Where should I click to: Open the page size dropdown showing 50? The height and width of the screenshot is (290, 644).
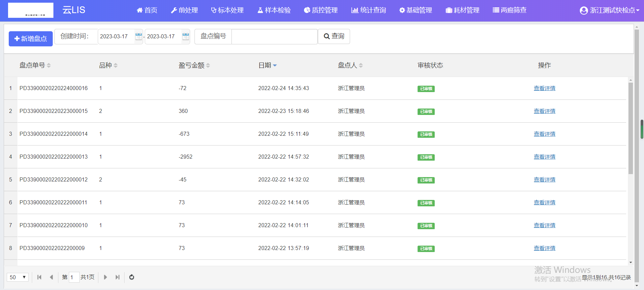(x=17, y=277)
